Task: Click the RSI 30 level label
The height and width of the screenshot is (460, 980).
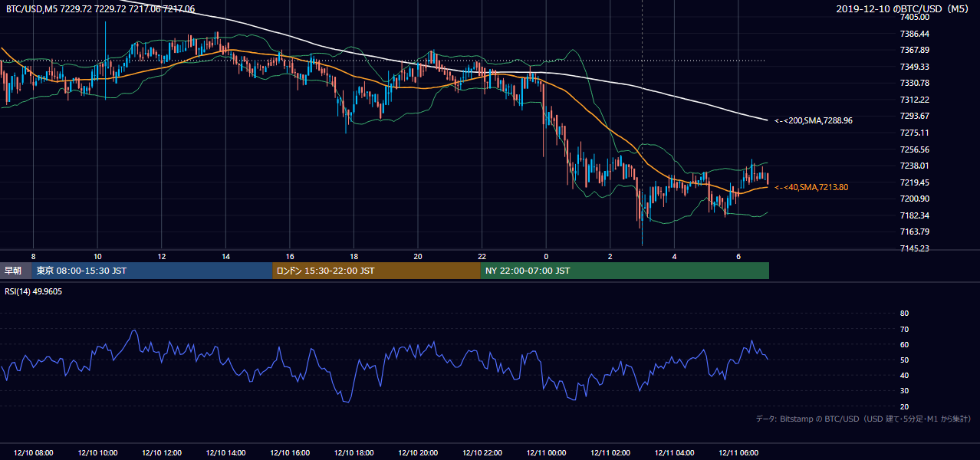Action: [x=904, y=390]
